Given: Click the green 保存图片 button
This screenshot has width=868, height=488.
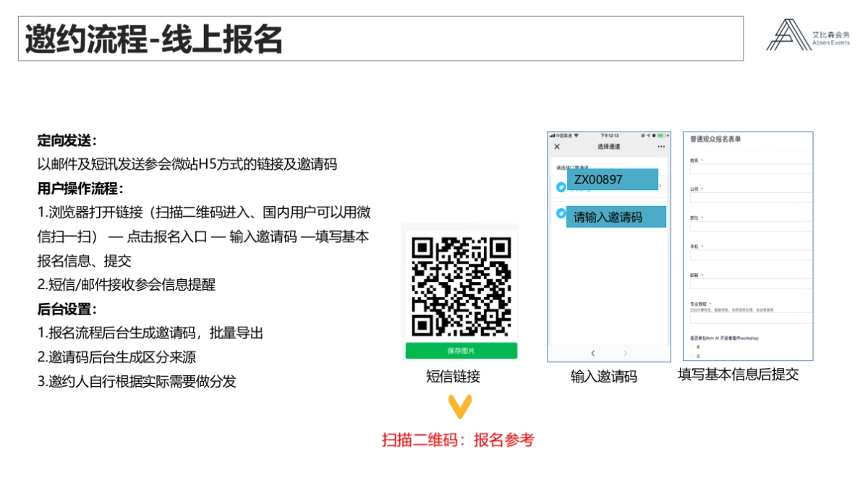Looking at the screenshot, I should point(463,350).
